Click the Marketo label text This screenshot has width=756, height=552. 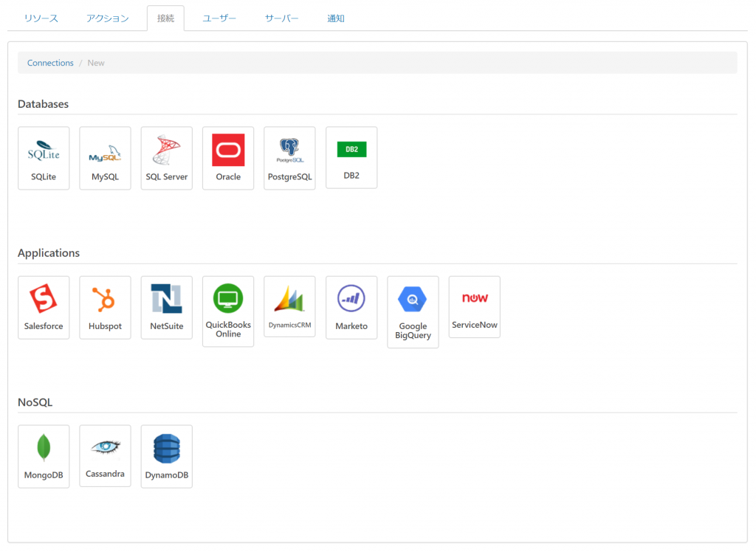(x=351, y=326)
